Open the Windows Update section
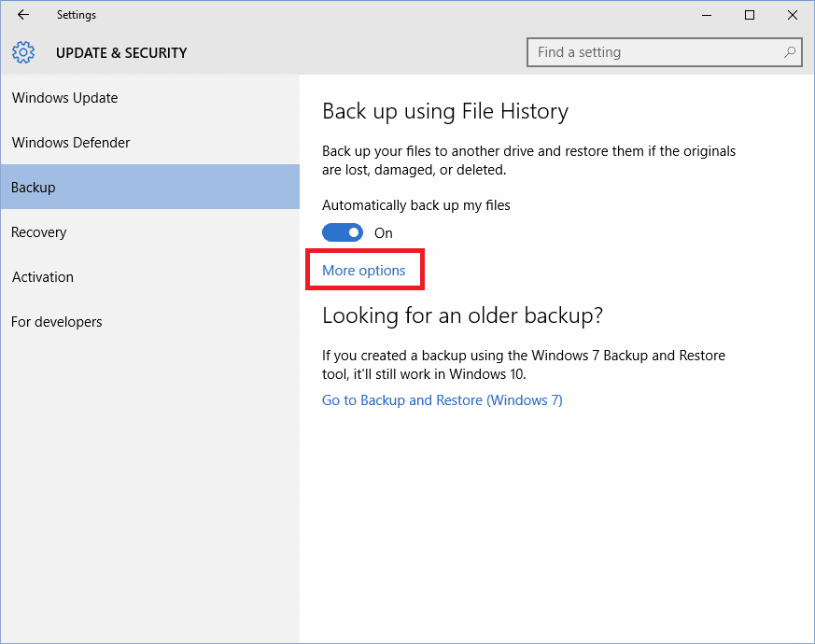The height and width of the screenshot is (644, 815). point(65,98)
